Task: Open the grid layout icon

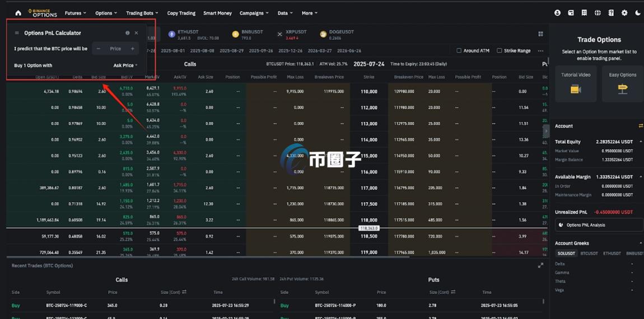Action: (540, 34)
